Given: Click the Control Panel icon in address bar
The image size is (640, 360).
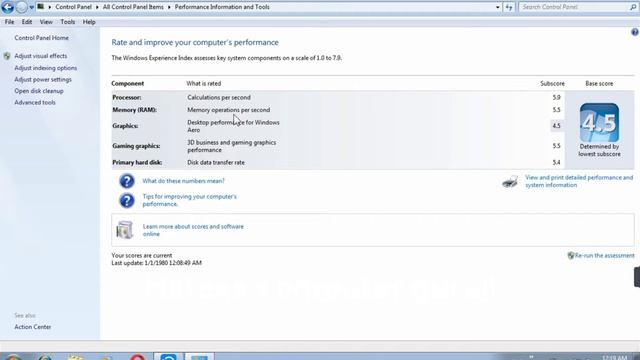Looking at the screenshot, I should (41, 7).
